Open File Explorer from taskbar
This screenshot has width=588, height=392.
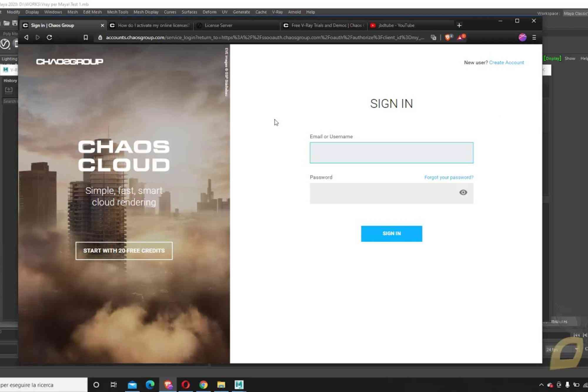[221, 385]
